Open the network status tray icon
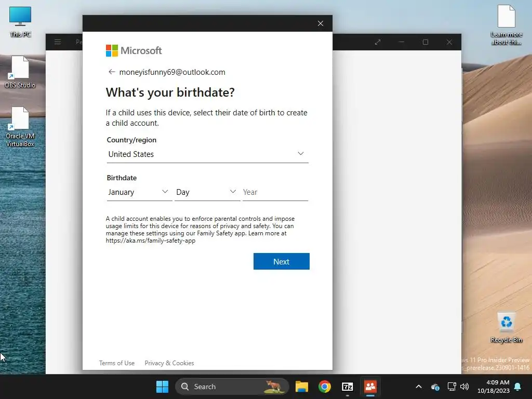 coord(451,387)
